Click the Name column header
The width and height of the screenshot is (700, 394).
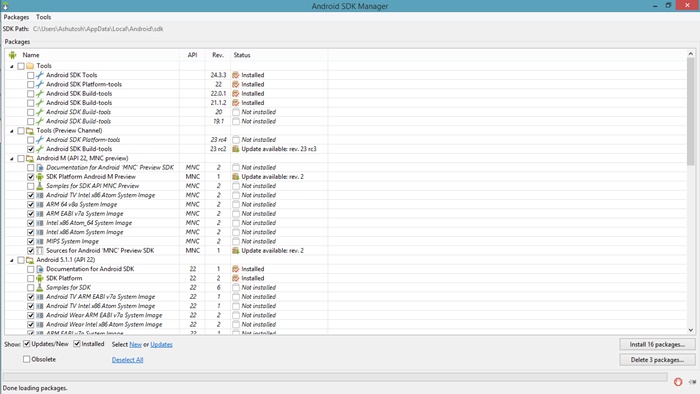coord(31,55)
